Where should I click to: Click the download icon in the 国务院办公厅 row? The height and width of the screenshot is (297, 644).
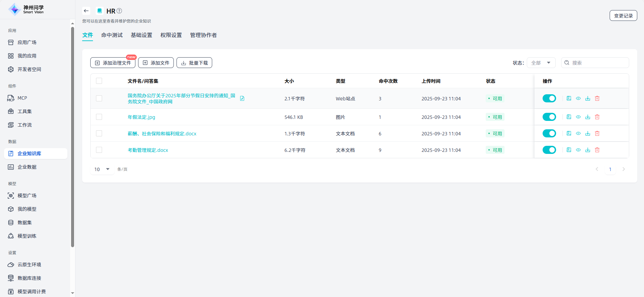pyautogui.click(x=588, y=98)
